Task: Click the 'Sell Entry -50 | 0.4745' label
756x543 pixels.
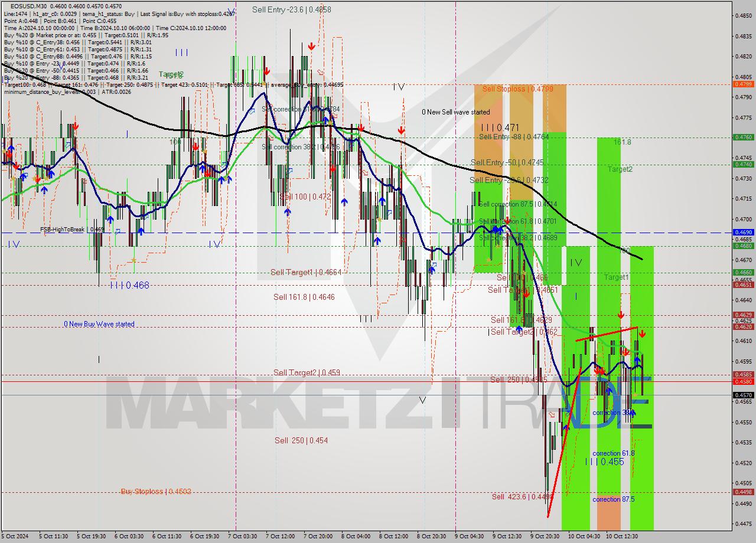Action: [507, 162]
